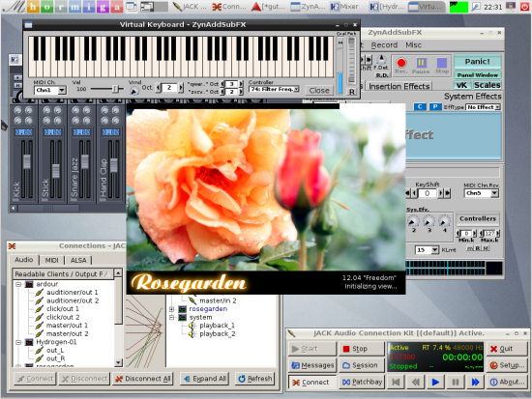Viewport: 532px width, 399px height.
Task: Open the MIDI Ch. Chn1 dropdown
Action: click(x=50, y=90)
